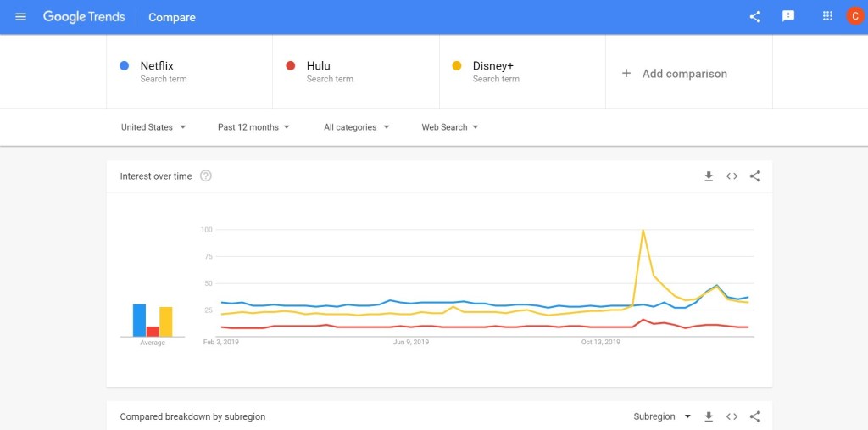Open the feedback icon in header
Screen dimensions: 868x430
pos(788,17)
